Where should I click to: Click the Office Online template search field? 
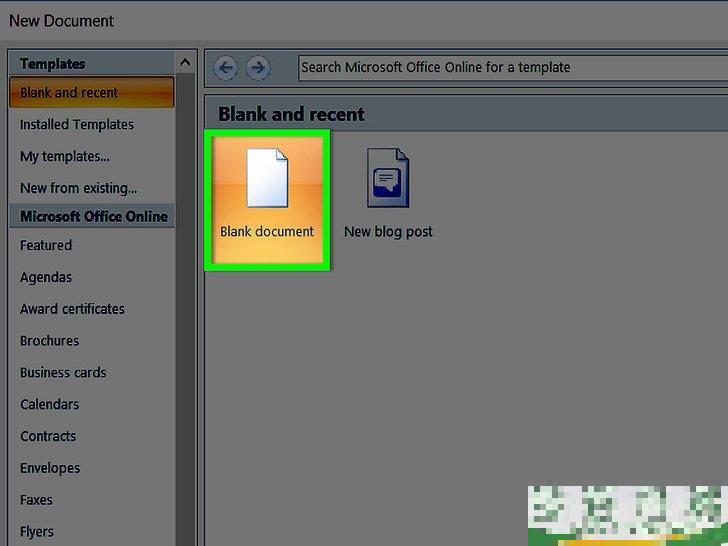(x=510, y=68)
